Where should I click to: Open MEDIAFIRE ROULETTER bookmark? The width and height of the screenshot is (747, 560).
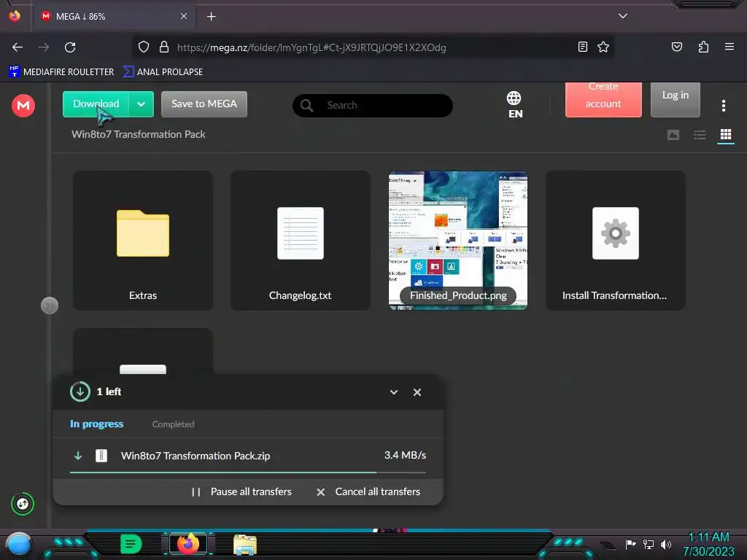61,72
